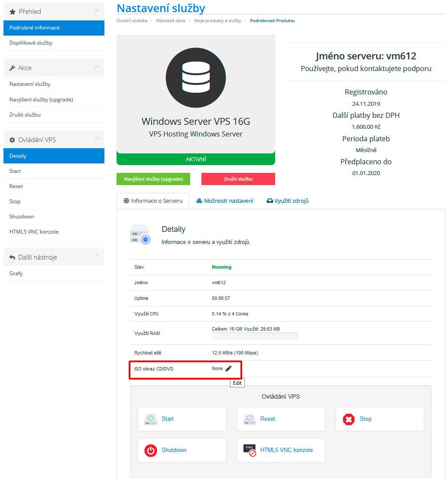
Task: Select the Reset icon in Ovládání VPS panel
Action: [x=249, y=419]
